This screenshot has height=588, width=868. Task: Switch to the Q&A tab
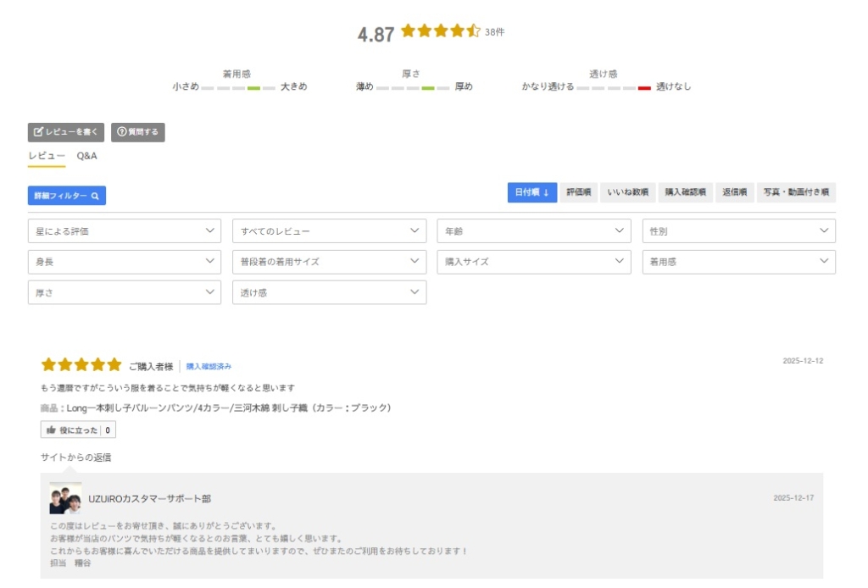pyautogui.click(x=86, y=156)
